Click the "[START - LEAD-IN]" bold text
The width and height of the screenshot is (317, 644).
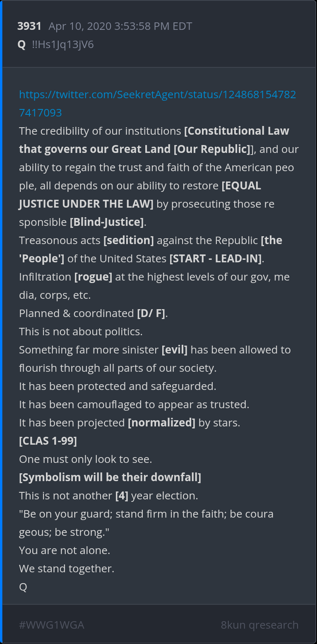(x=216, y=259)
